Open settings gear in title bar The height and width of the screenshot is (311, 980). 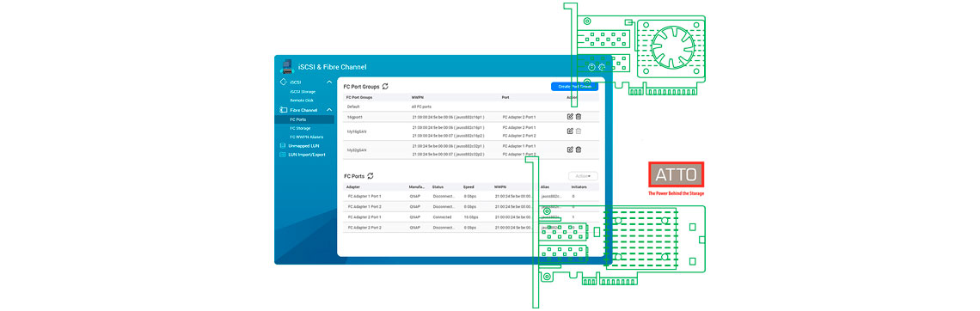tap(602, 67)
